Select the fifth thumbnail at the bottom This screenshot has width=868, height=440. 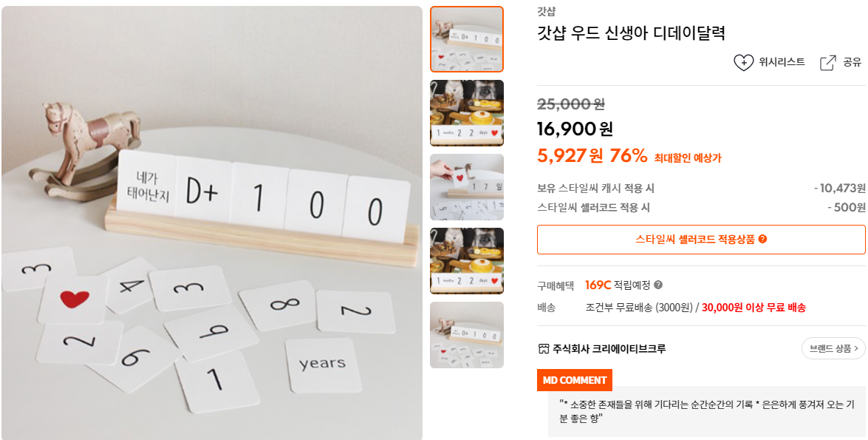click(x=467, y=335)
